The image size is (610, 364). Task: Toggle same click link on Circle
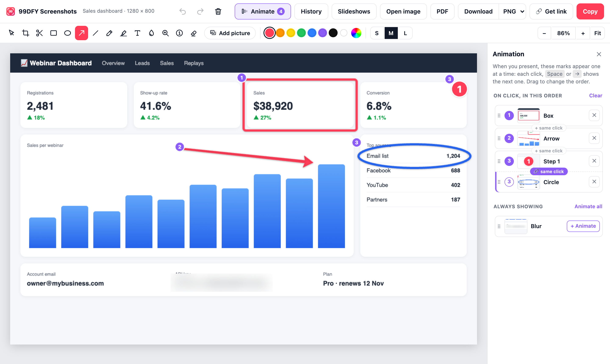tap(549, 171)
